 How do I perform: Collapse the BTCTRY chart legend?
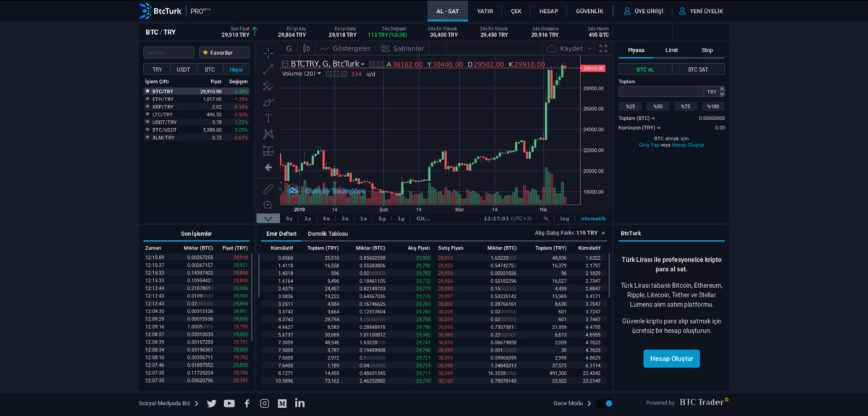click(x=285, y=64)
